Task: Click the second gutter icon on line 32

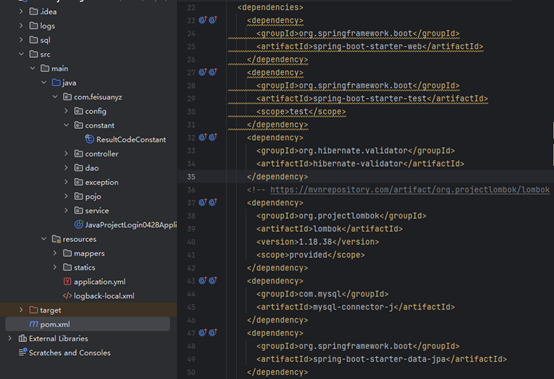Action: [x=213, y=137]
